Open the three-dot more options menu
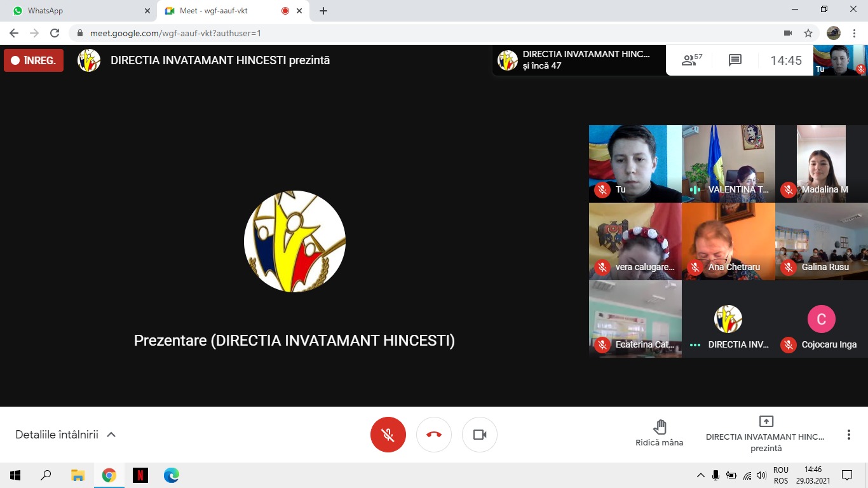Viewport: 868px width, 488px height. pos(848,435)
